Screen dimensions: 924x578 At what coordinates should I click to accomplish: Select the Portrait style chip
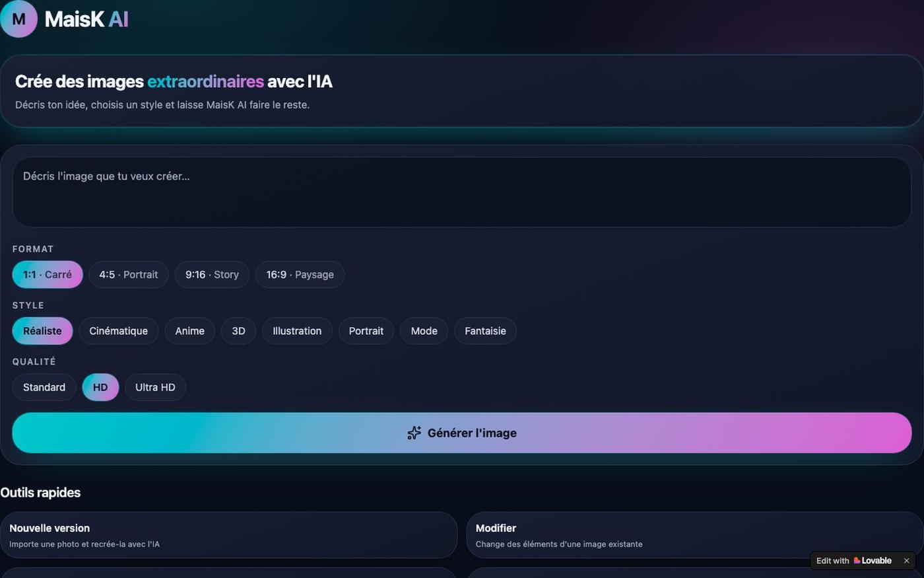pyautogui.click(x=366, y=331)
